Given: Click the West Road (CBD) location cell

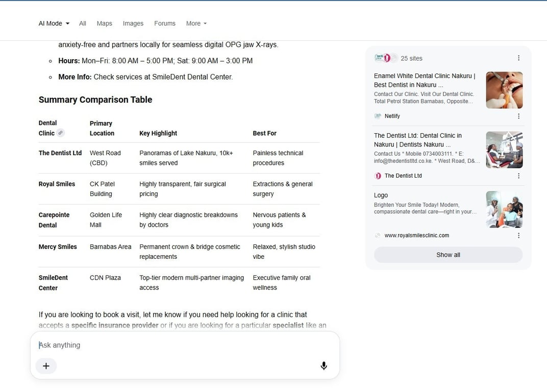Looking at the screenshot, I should pyautogui.click(x=105, y=158).
